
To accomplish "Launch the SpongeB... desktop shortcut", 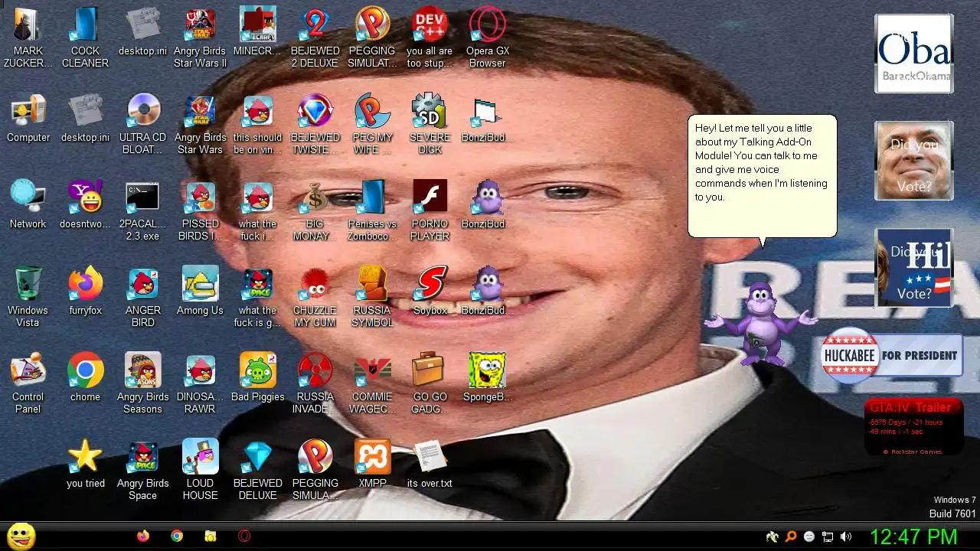I will 487,378.
